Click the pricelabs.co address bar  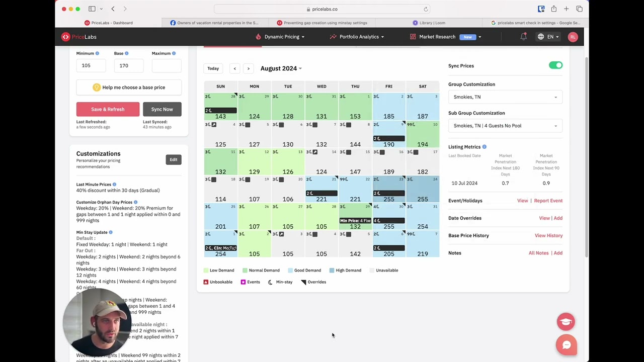click(x=322, y=9)
